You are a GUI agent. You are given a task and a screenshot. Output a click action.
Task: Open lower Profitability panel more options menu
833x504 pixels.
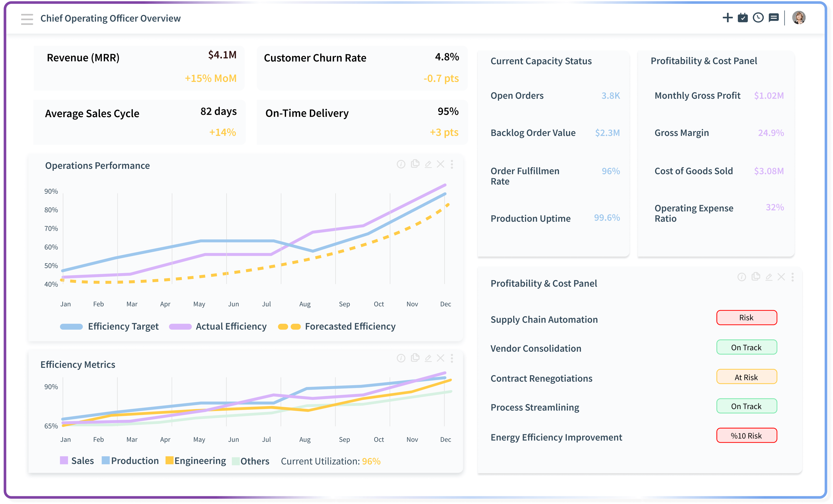[792, 277]
